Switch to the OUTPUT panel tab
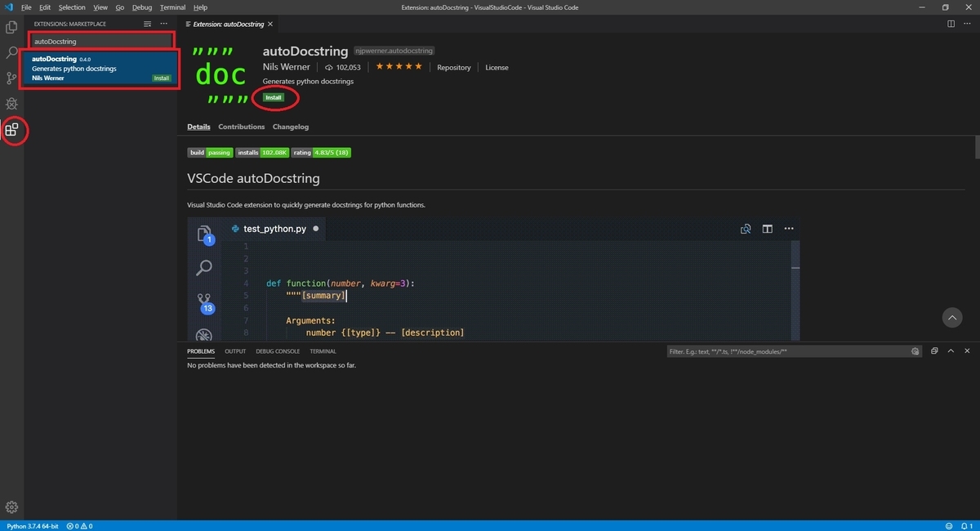The image size is (980, 531). point(235,351)
